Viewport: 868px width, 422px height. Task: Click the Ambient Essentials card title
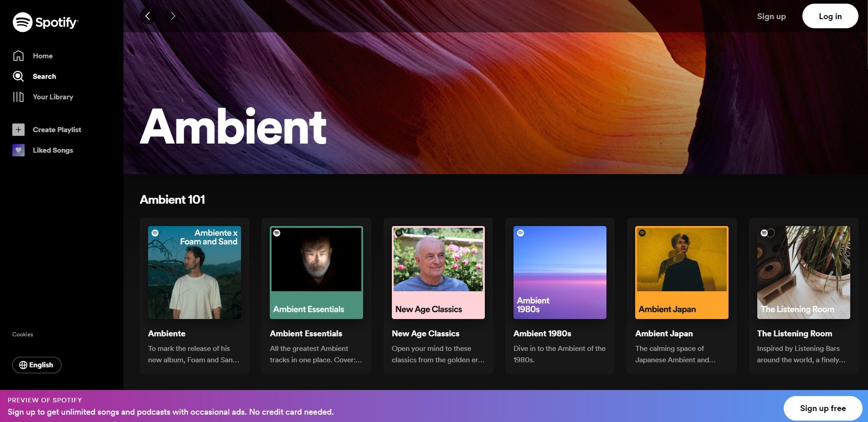tap(306, 334)
